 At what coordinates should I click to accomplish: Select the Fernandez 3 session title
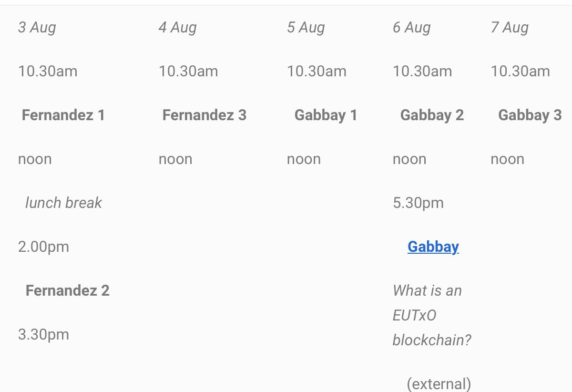[204, 115]
